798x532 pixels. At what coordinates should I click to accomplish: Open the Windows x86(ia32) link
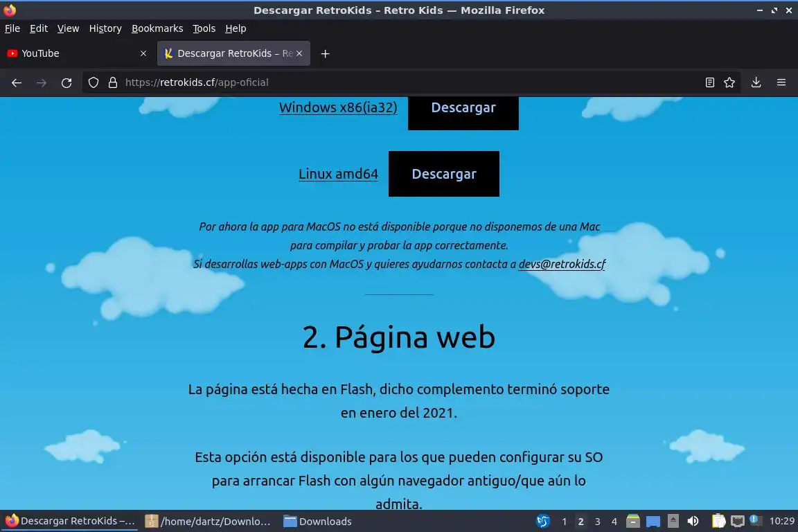tap(338, 107)
